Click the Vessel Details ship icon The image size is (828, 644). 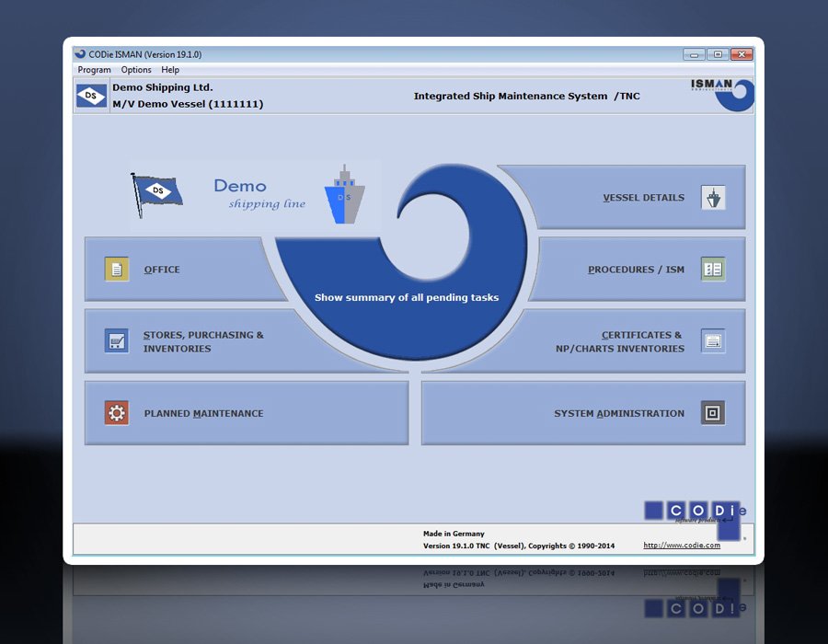713,198
